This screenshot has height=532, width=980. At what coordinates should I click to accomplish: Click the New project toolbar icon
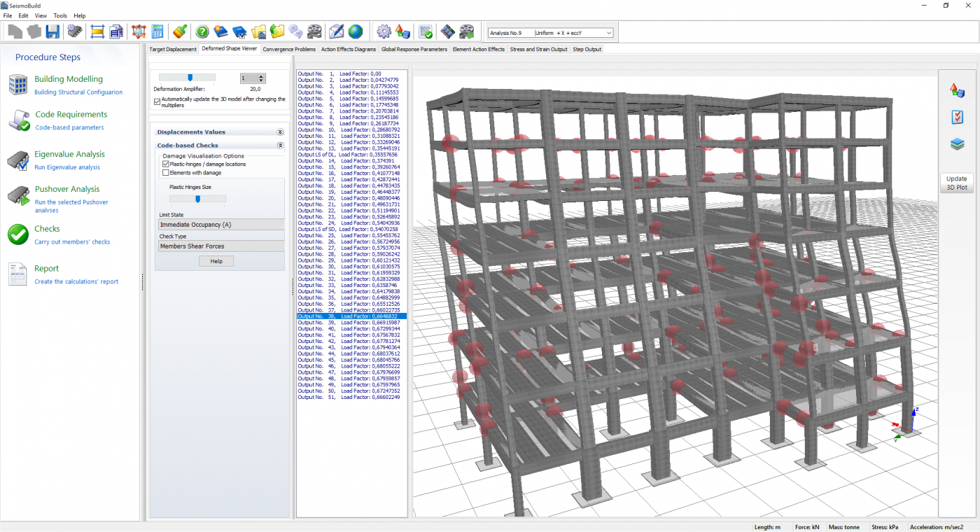click(x=15, y=31)
